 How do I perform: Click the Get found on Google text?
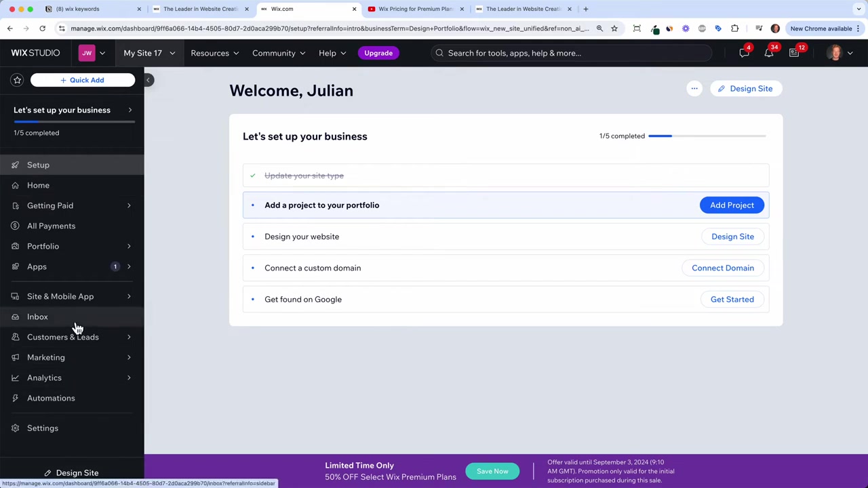303,299
